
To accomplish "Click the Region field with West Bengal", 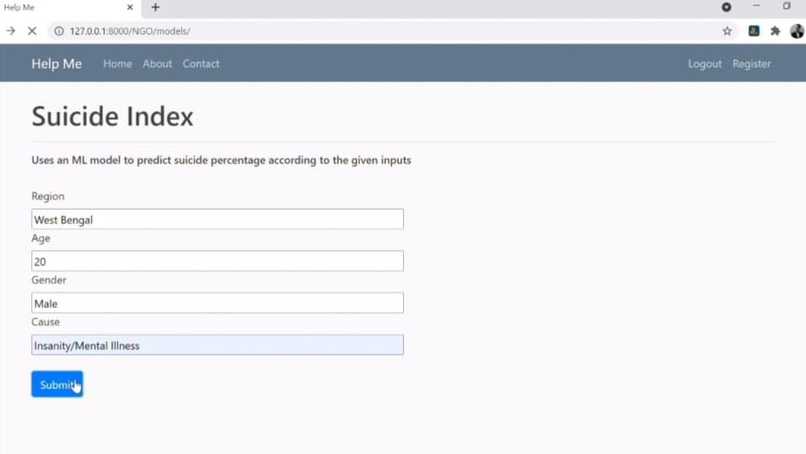I will point(217,220).
